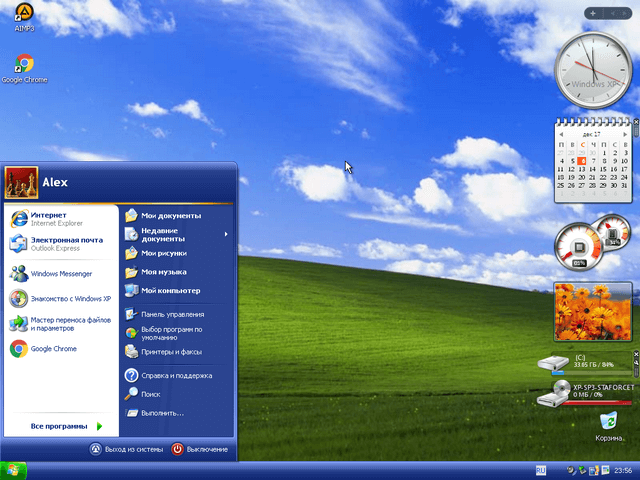
Task: Click the small memory gauge gadget
Action: 612,233
